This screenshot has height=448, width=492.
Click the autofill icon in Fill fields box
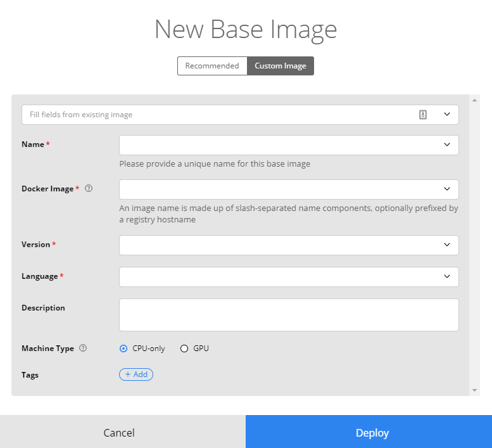(x=422, y=115)
